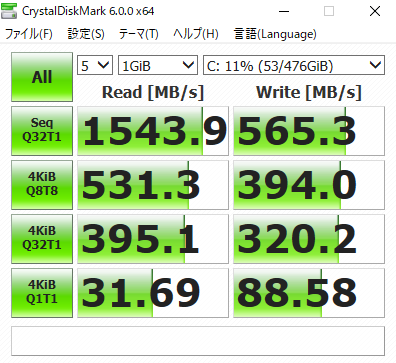Image resolution: width=396 pixels, height=363 pixels.
Task: Start all benchmarks with the All button
Action: coord(42,77)
